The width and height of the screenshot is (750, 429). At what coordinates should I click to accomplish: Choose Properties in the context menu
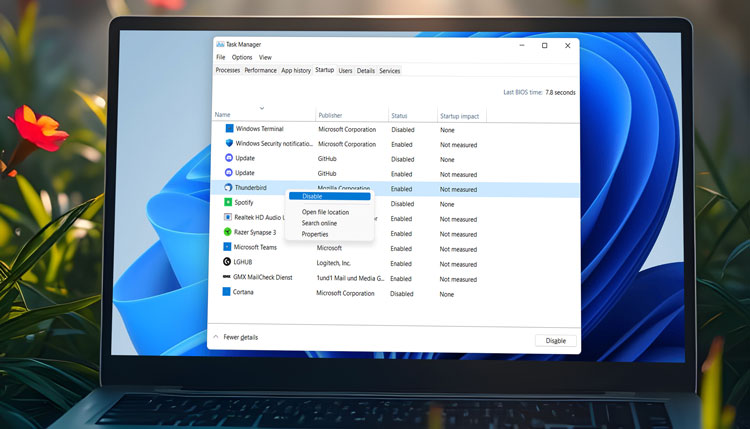coord(315,234)
